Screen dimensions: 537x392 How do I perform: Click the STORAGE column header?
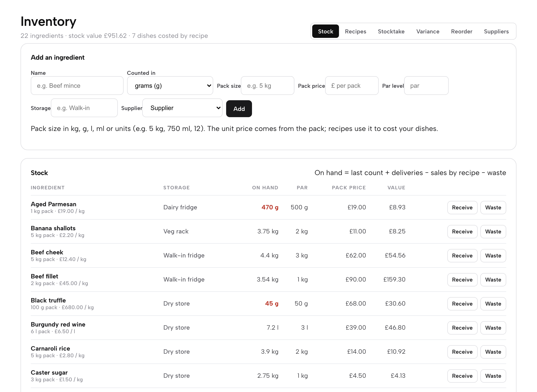pyautogui.click(x=176, y=188)
